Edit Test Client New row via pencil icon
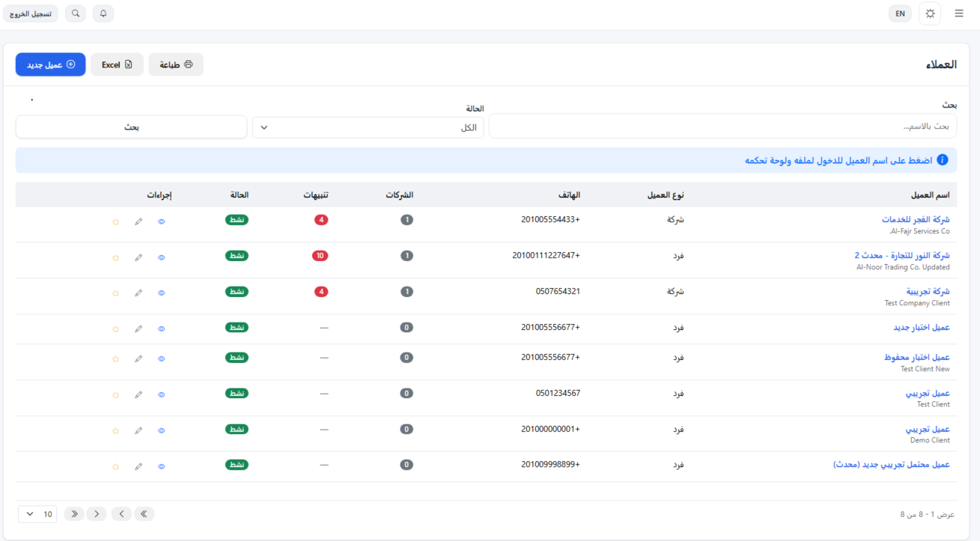 (x=139, y=359)
